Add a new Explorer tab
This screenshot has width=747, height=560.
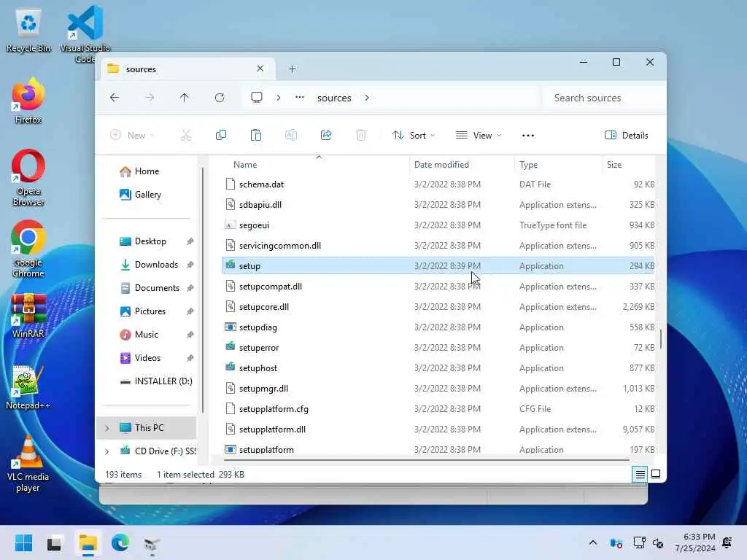click(292, 69)
